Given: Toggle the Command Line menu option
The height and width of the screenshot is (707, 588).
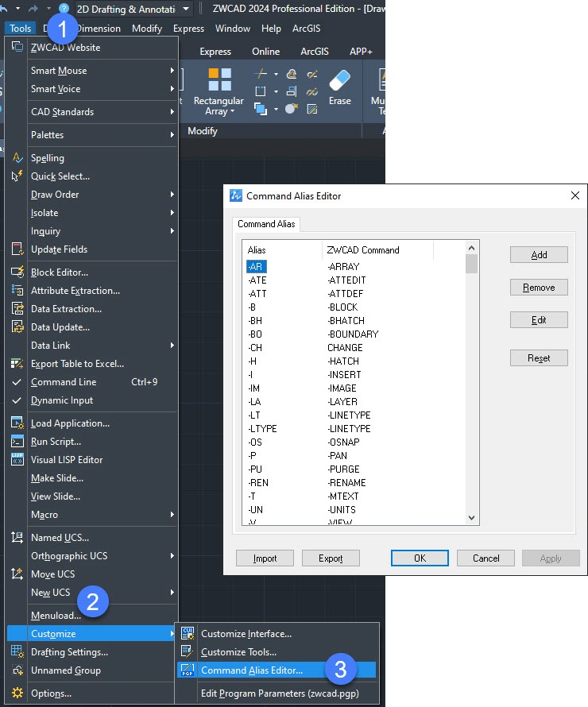Looking at the screenshot, I should [92, 382].
